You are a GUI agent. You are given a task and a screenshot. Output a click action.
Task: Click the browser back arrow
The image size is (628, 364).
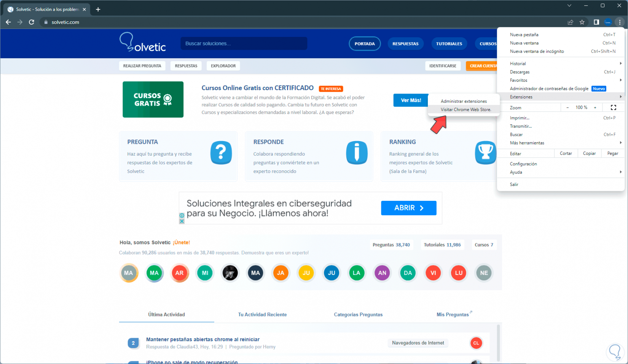[x=8, y=22]
